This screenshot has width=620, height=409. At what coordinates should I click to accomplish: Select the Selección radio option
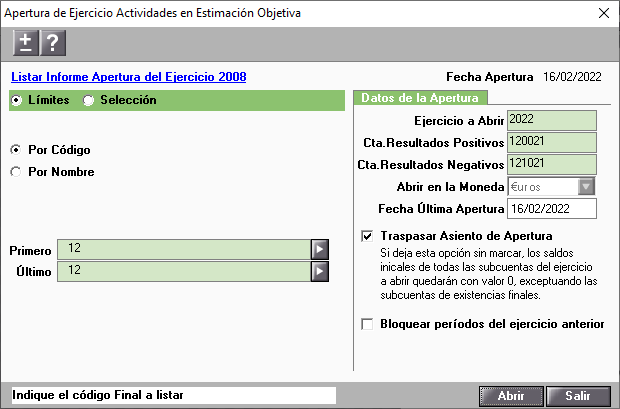pyautogui.click(x=88, y=100)
